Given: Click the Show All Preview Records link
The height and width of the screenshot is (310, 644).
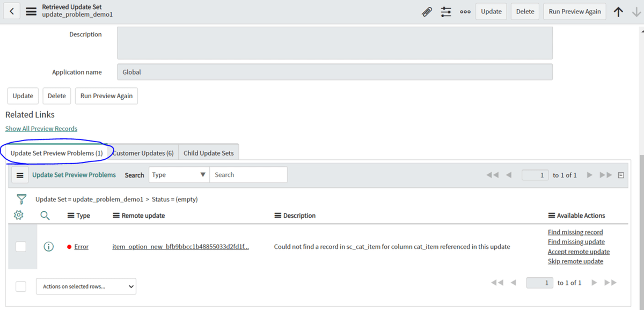Looking at the screenshot, I should coord(41,128).
